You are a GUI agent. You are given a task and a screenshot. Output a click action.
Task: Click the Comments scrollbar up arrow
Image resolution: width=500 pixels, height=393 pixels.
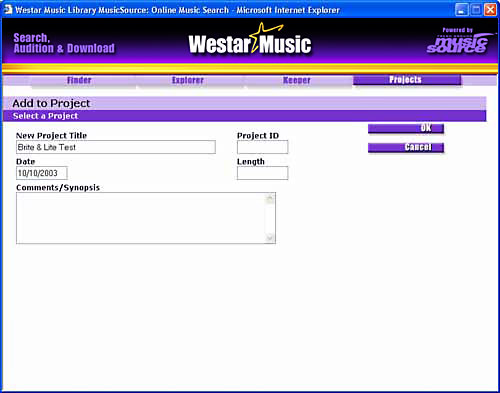(x=270, y=199)
